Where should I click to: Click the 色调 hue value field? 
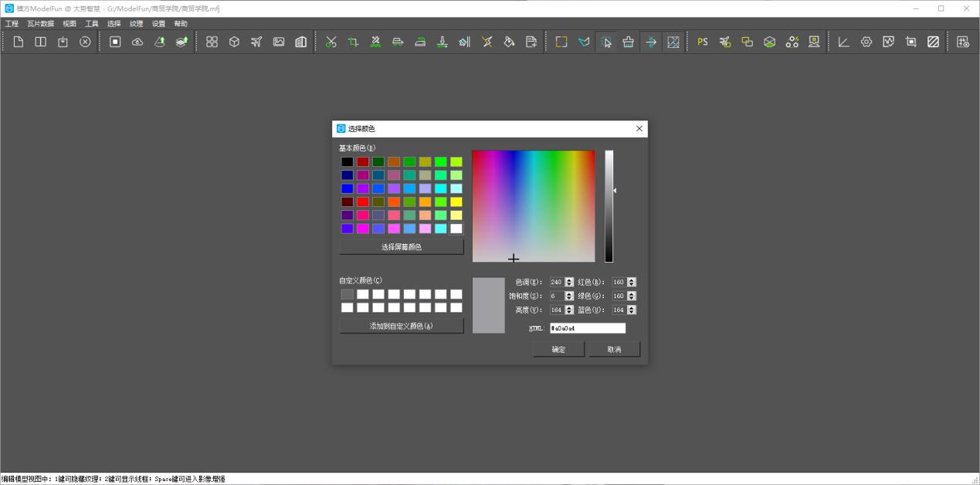tap(557, 282)
